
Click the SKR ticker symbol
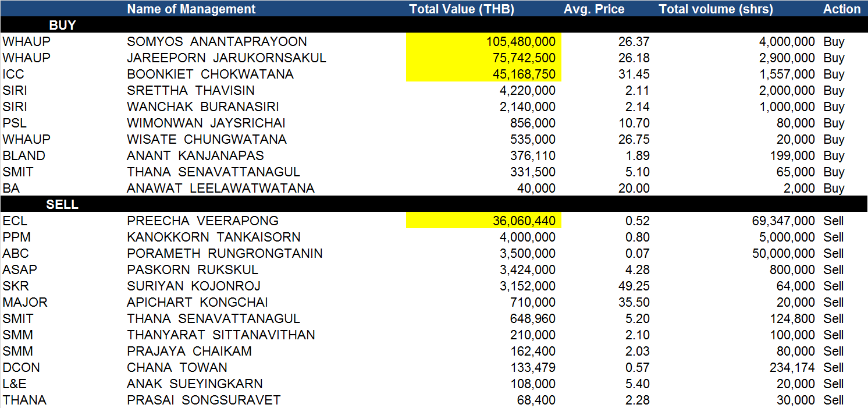point(16,286)
